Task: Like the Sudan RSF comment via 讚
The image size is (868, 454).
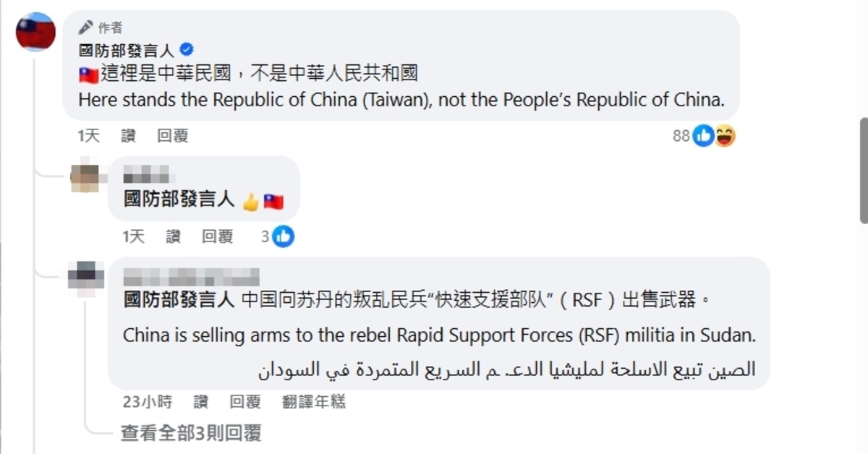Action: coord(200,402)
